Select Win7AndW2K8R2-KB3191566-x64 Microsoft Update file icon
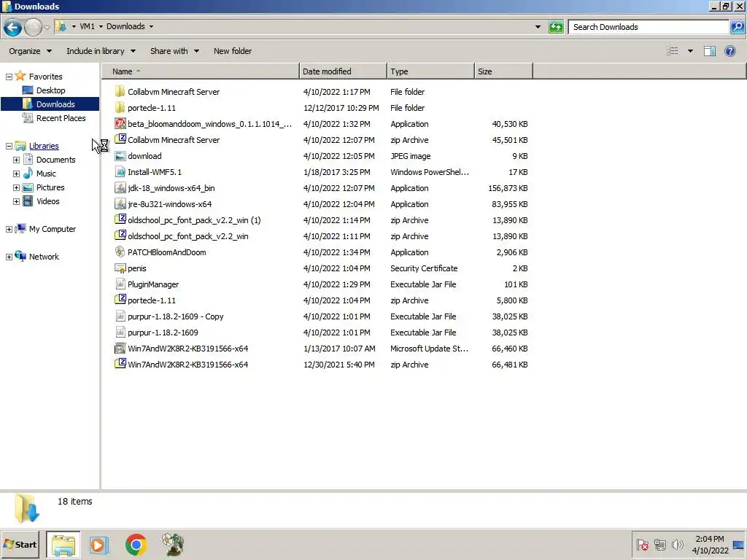 pos(120,349)
